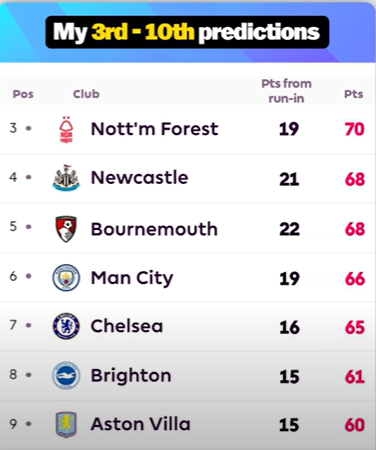Sort by Pts from run-in header
The image size is (376, 450).
[x=286, y=91]
